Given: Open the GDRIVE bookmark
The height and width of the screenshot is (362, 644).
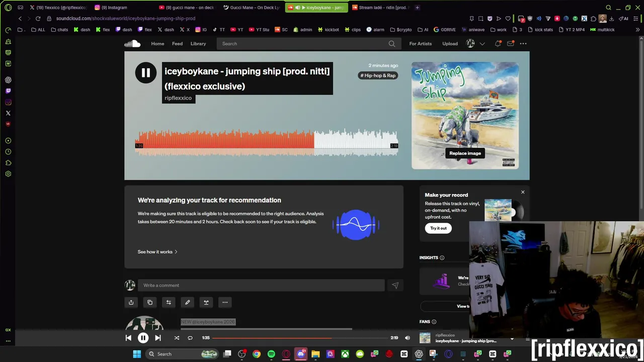Looking at the screenshot, I should pyautogui.click(x=444, y=30).
